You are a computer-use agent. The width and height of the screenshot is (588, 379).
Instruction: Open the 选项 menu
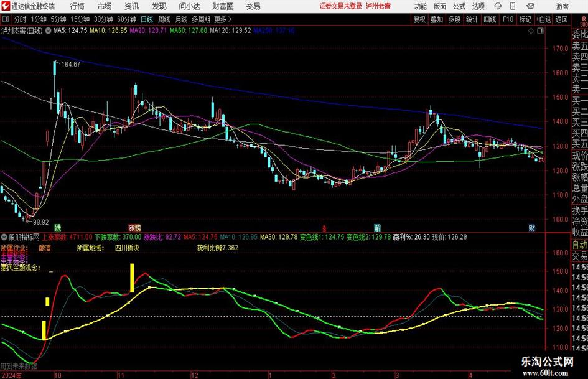pos(478,6)
